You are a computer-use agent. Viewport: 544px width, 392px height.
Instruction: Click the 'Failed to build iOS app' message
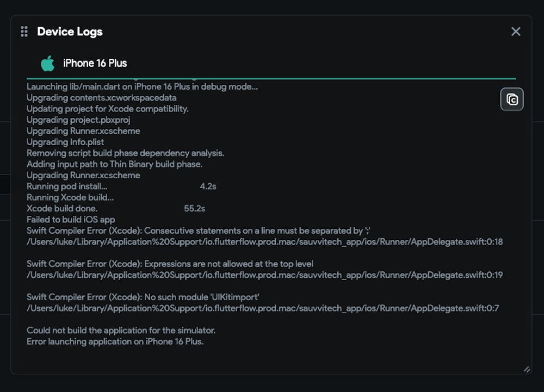71,219
